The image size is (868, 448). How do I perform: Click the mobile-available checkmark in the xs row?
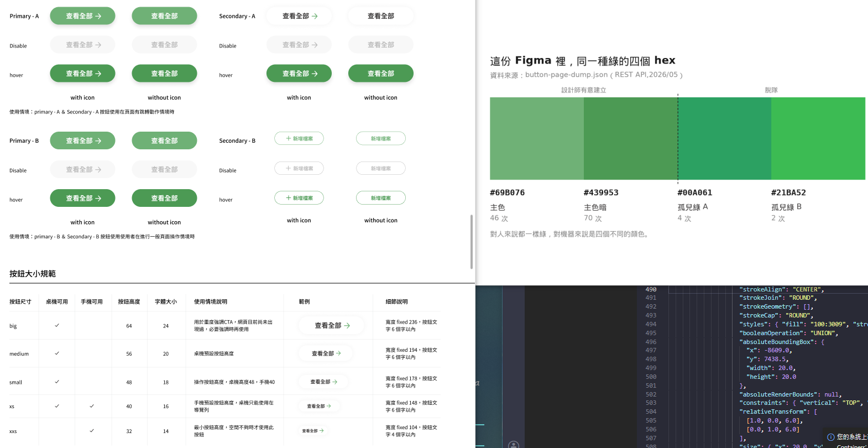click(92, 406)
